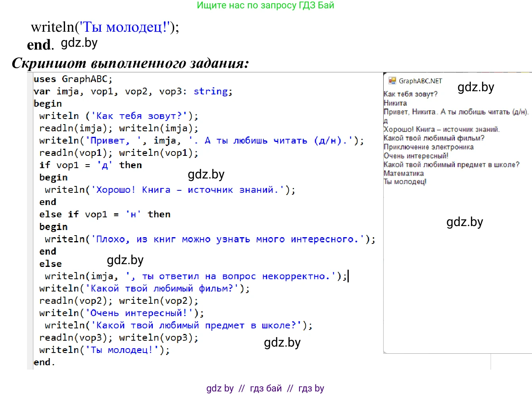Open the green 'Ищите нас по запросу ГДЗ Бай' link
Screen dimensions: 532x395
[265, 5]
